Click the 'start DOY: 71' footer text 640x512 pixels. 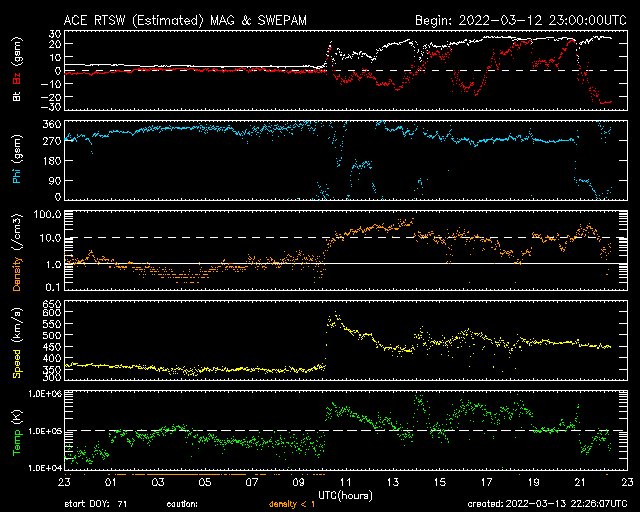tap(96, 504)
